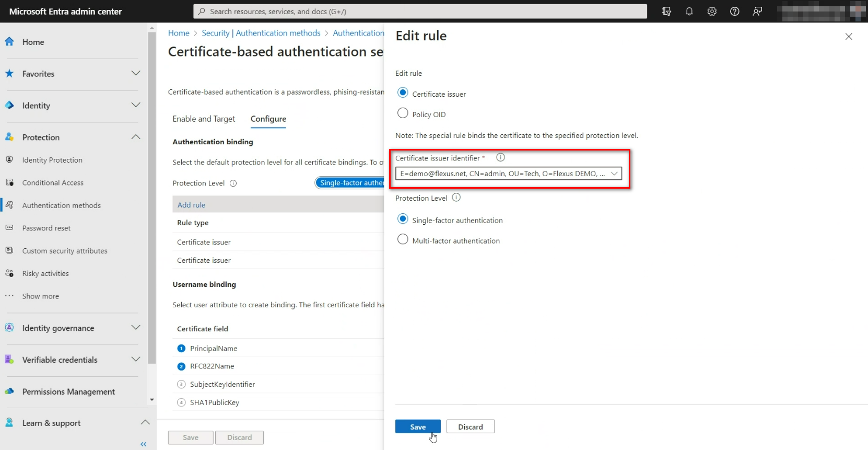Open Conditional Access menu item
The image size is (868, 450).
(53, 182)
